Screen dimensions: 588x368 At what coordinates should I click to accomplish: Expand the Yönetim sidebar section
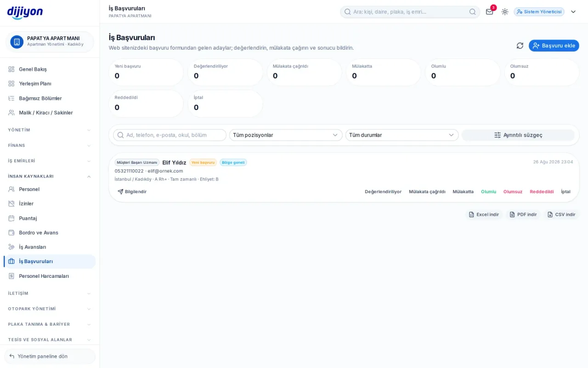pos(50,130)
